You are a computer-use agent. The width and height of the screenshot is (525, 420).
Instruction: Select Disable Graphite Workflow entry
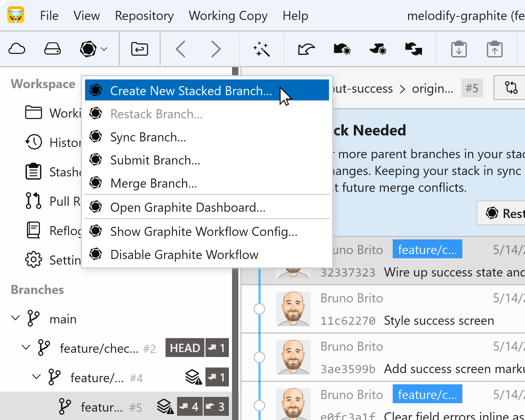coord(207,254)
